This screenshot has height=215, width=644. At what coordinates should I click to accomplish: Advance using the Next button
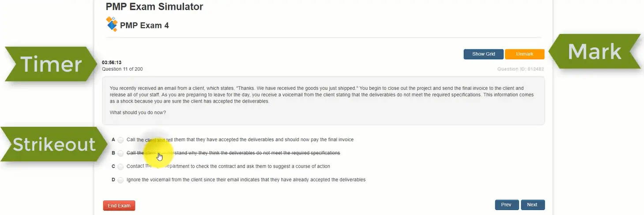[532, 205]
